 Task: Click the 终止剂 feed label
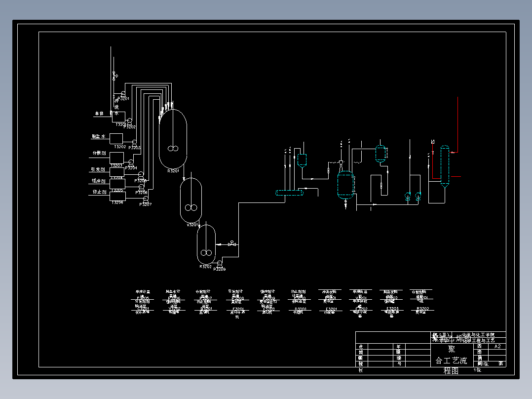(x=99, y=192)
